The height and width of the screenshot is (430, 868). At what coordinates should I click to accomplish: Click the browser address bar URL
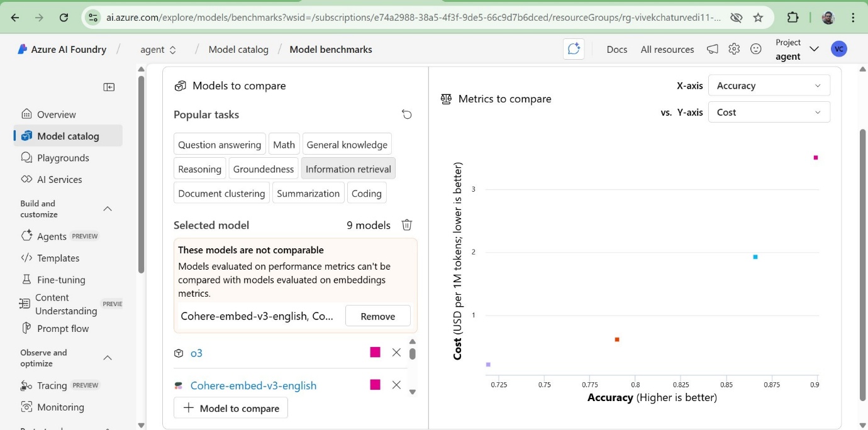pyautogui.click(x=414, y=18)
